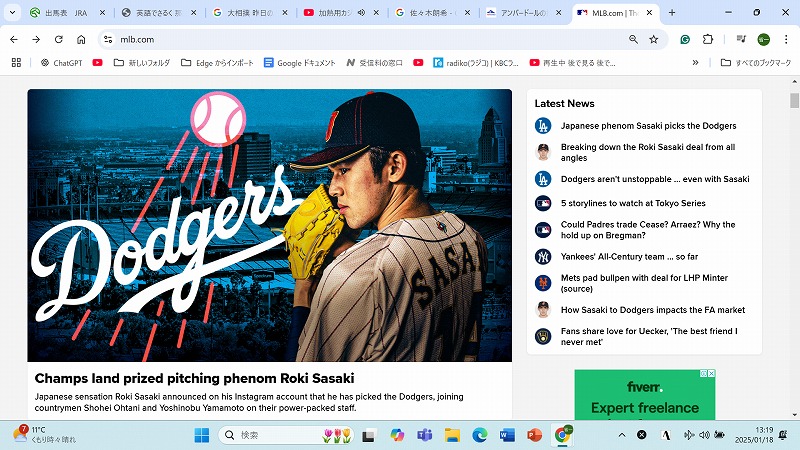Open the tab search dropdown arrow
800x450 pixels.
[12, 13]
